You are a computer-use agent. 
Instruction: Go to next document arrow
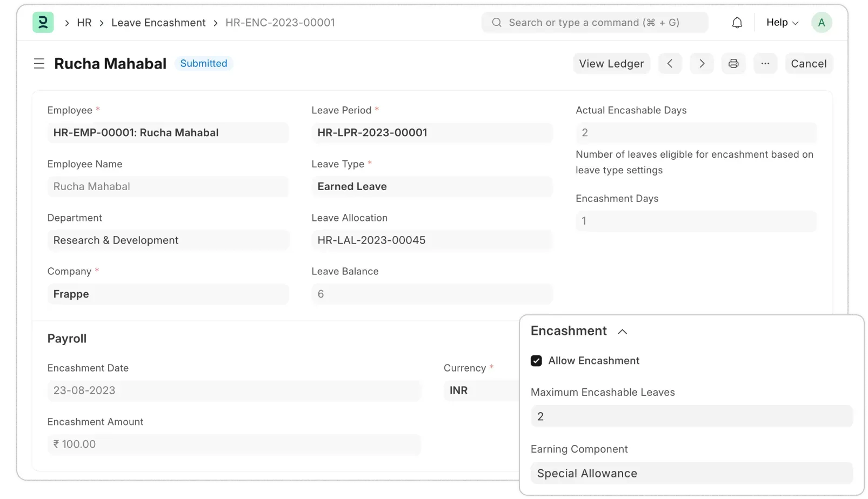point(702,64)
